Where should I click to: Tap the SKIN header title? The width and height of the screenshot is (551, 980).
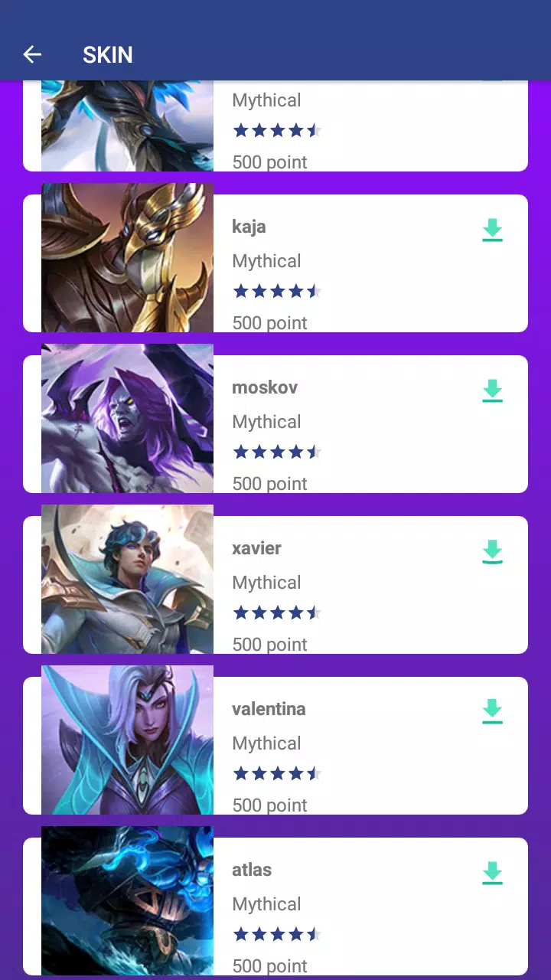pos(108,55)
